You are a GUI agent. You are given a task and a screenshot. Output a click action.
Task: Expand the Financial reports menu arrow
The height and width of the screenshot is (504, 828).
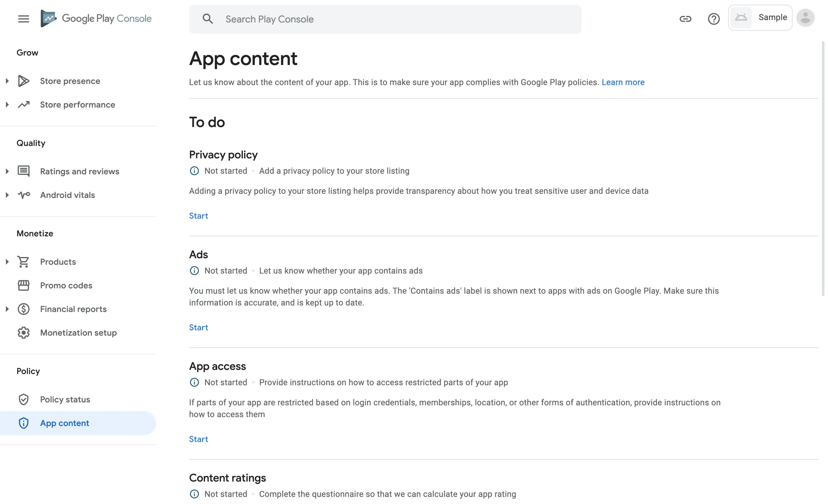tap(7, 309)
